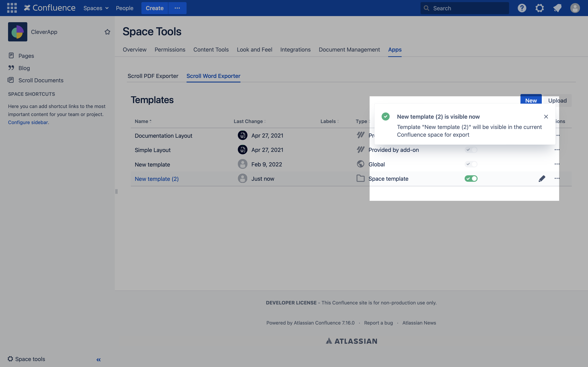588x367 pixels.
Task: Toggle visibility of the Global New template
Action: [471, 164]
